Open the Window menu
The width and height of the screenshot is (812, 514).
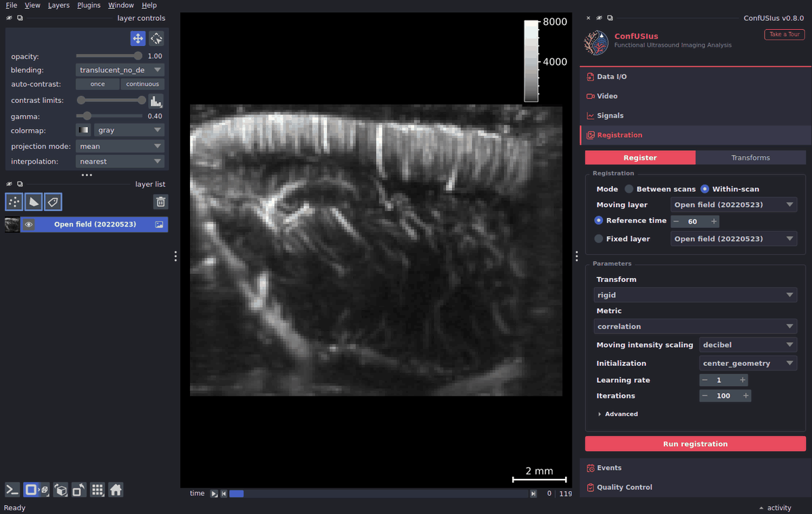pyautogui.click(x=121, y=5)
